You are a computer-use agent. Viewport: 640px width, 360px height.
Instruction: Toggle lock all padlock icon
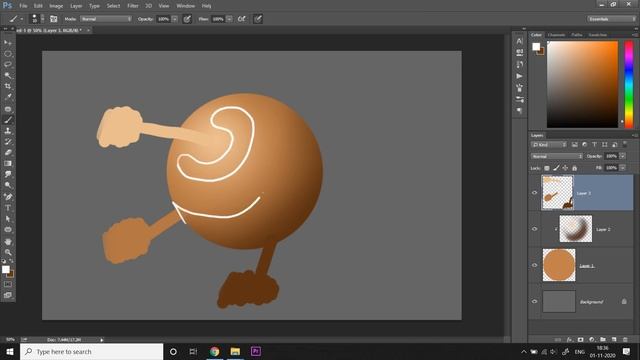tap(575, 168)
